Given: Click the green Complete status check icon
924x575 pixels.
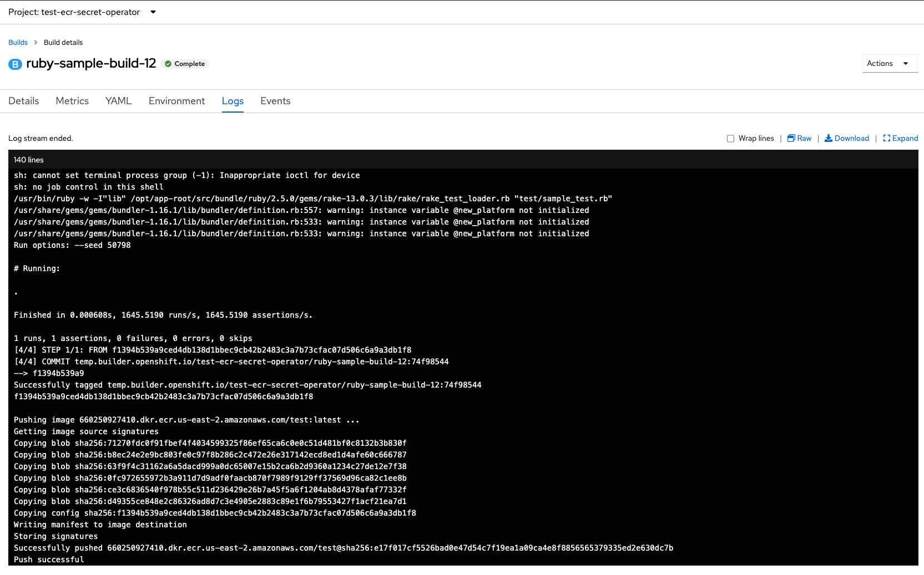Looking at the screenshot, I should tap(168, 64).
